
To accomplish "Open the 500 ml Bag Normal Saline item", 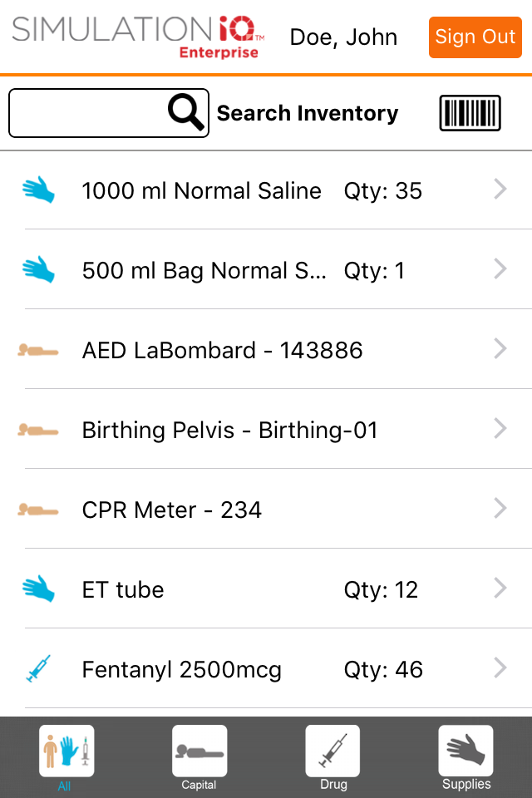I will click(266, 269).
